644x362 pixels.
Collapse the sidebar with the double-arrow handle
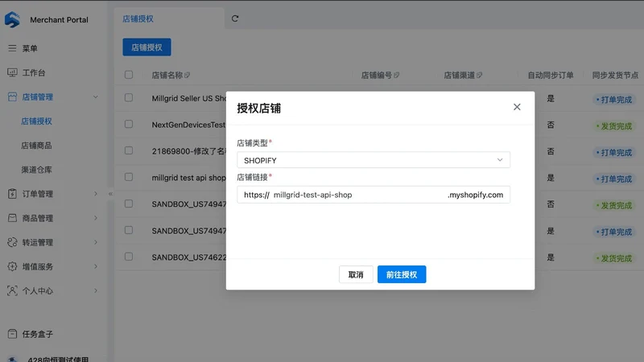[x=110, y=194]
